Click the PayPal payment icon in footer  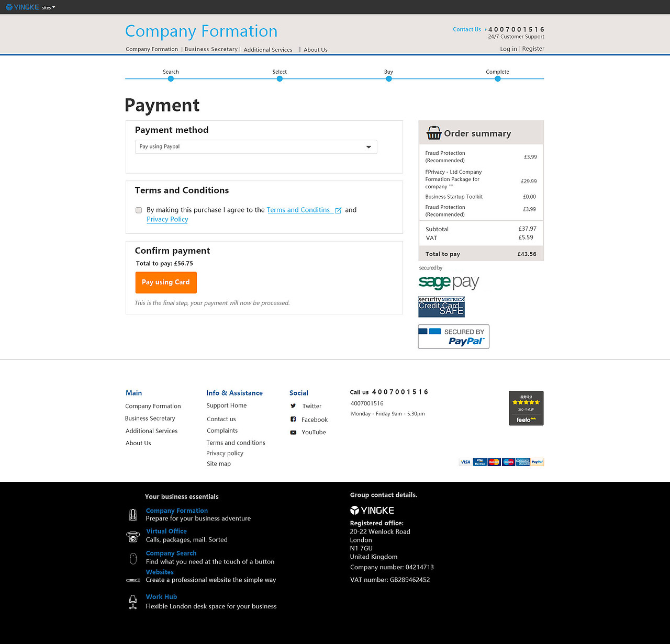[x=537, y=462]
